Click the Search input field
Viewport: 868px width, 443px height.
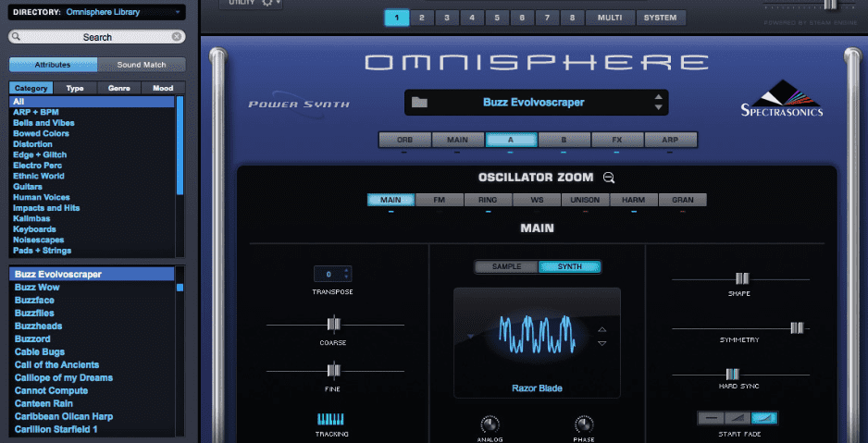pyautogui.click(x=97, y=37)
